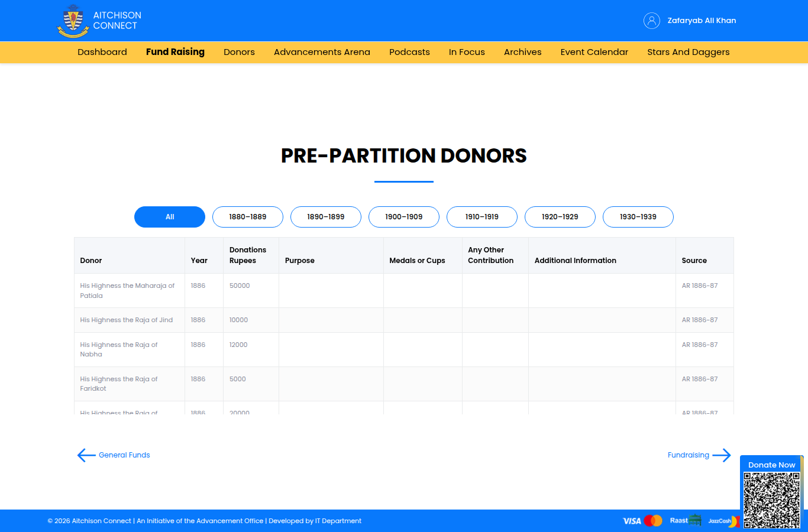The height and width of the screenshot is (532, 808).
Task: Click the 12000 donation amount
Action: [x=238, y=345]
